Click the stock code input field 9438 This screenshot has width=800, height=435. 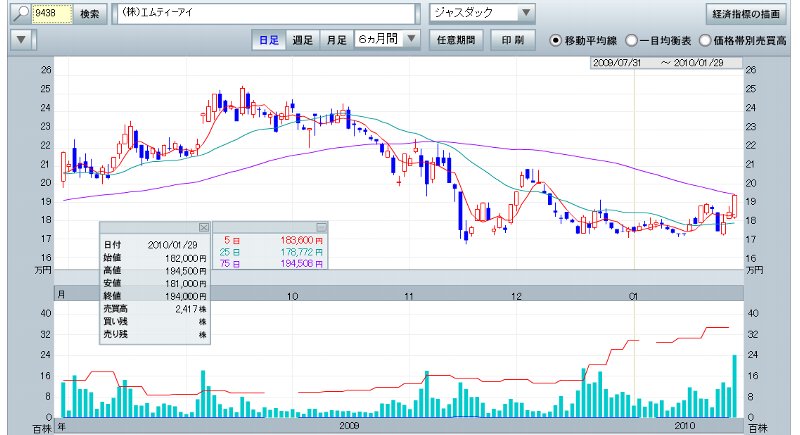(x=52, y=14)
